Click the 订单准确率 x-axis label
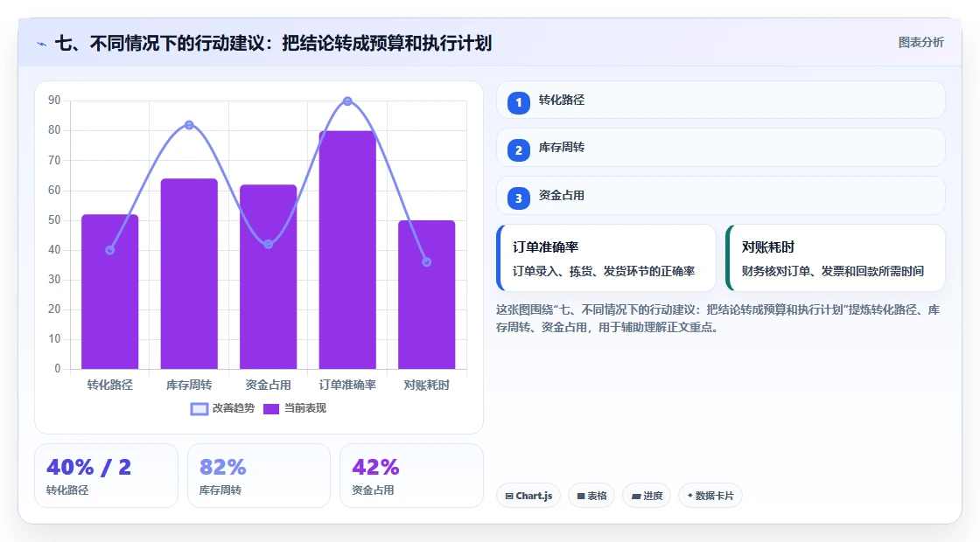Viewport: 980px width, 542px height. click(x=347, y=386)
